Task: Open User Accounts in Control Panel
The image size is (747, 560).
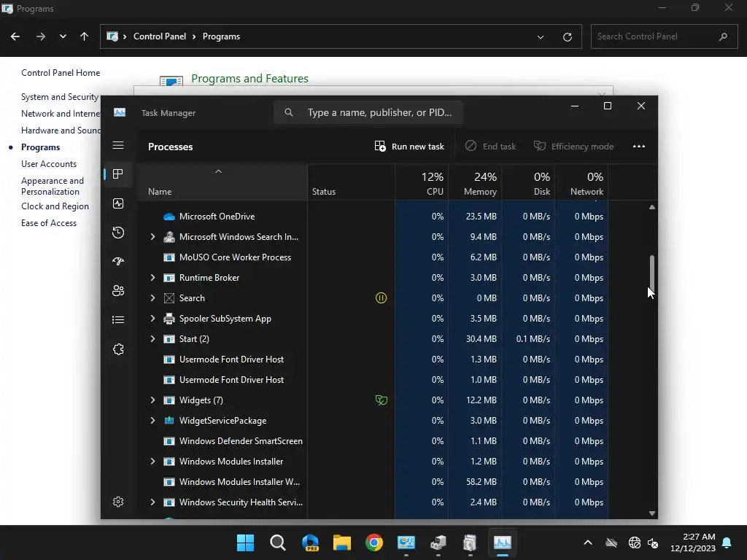Action: pyautogui.click(x=49, y=164)
